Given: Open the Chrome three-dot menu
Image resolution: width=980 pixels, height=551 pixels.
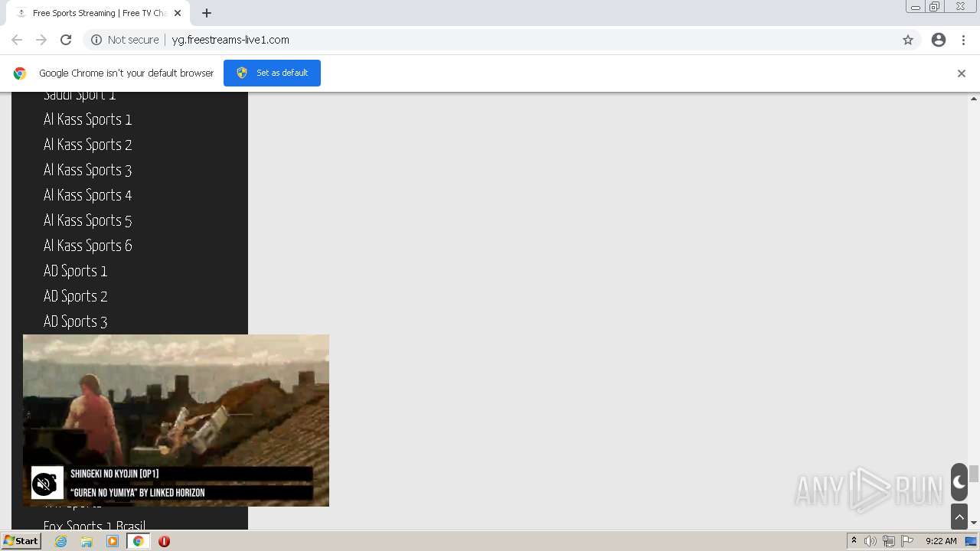Looking at the screenshot, I should click(x=964, y=40).
